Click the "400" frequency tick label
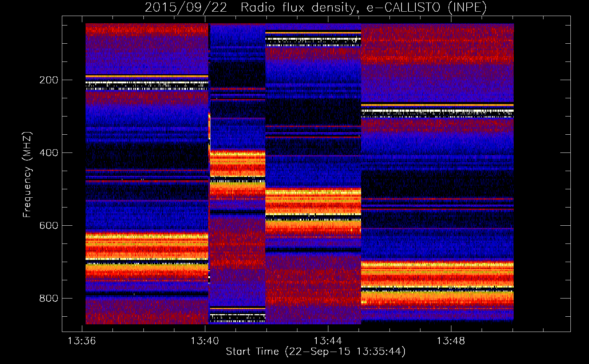This screenshot has width=589, height=364. (49, 153)
